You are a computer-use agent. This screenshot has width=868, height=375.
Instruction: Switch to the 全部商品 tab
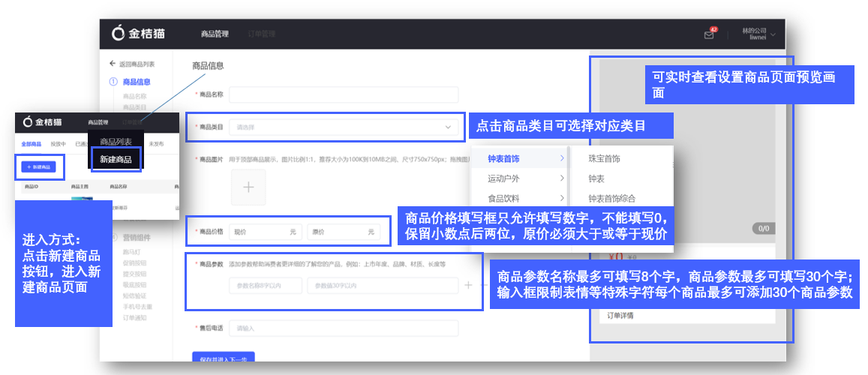coord(31,143)
